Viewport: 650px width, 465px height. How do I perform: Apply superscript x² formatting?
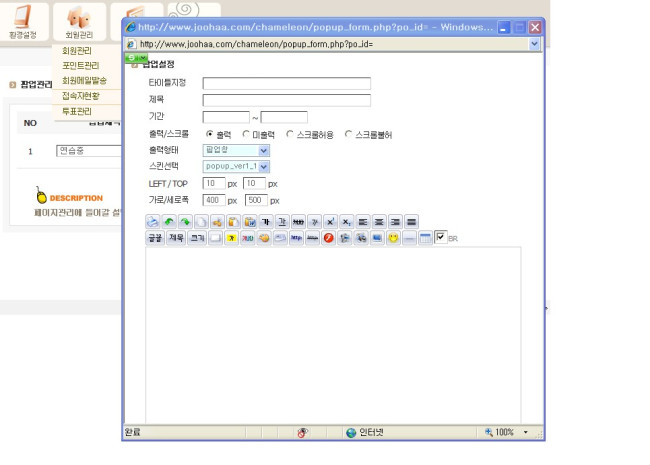330,222
